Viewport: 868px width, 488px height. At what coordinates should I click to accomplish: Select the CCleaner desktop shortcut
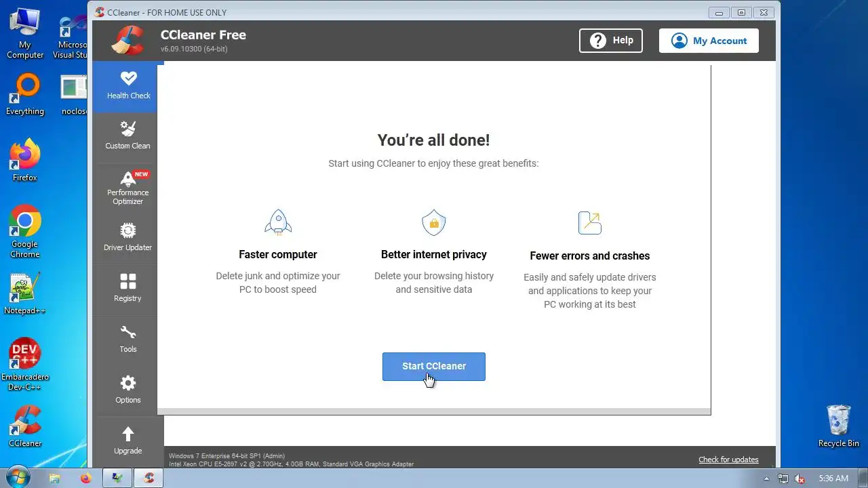(x=25, y=426)
